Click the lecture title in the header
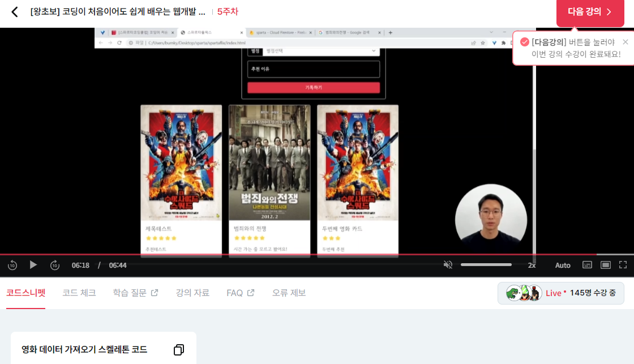Screen dimensions: 634x364 click(118, 12)
